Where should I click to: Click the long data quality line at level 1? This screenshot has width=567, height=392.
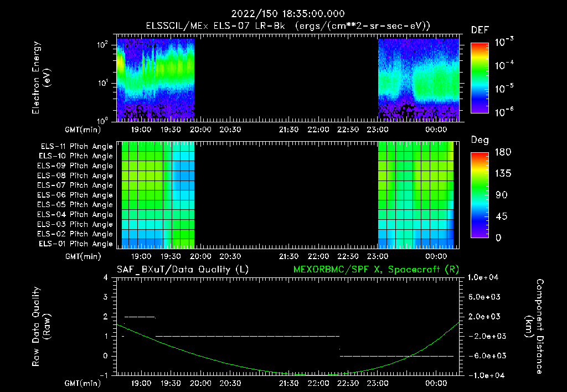tap(248, 336)
